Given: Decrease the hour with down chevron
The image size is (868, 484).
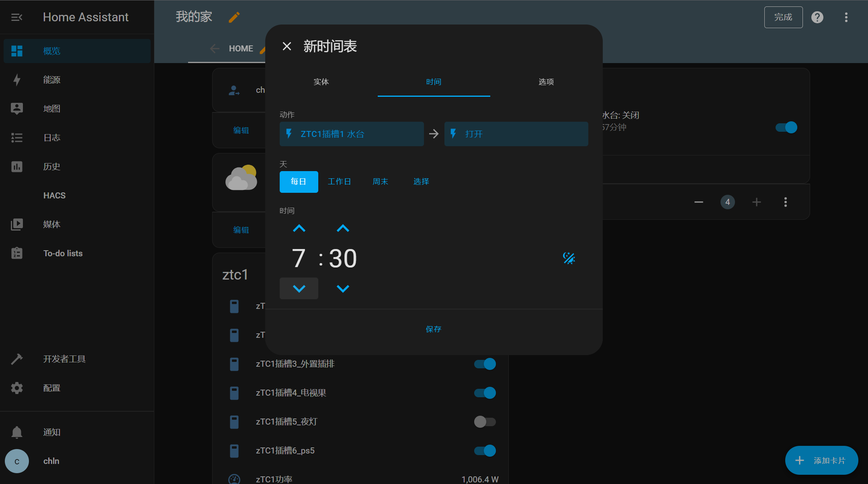Looking at the screenshot, I should point(299,288).
